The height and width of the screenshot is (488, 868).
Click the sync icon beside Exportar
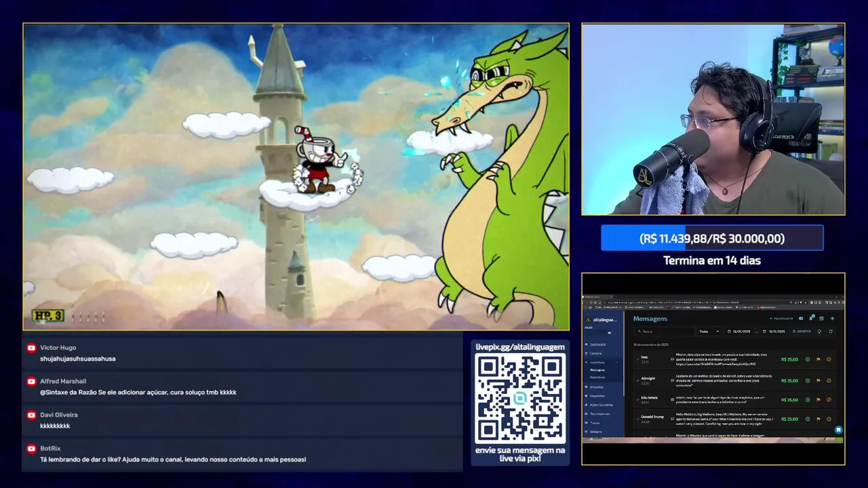[819, 331]
